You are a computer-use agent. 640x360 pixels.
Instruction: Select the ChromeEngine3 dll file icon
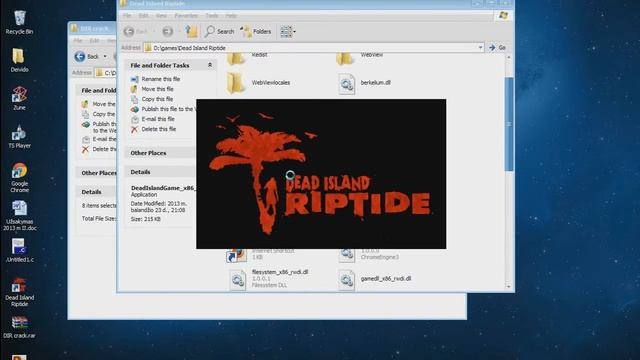(347, 254)
